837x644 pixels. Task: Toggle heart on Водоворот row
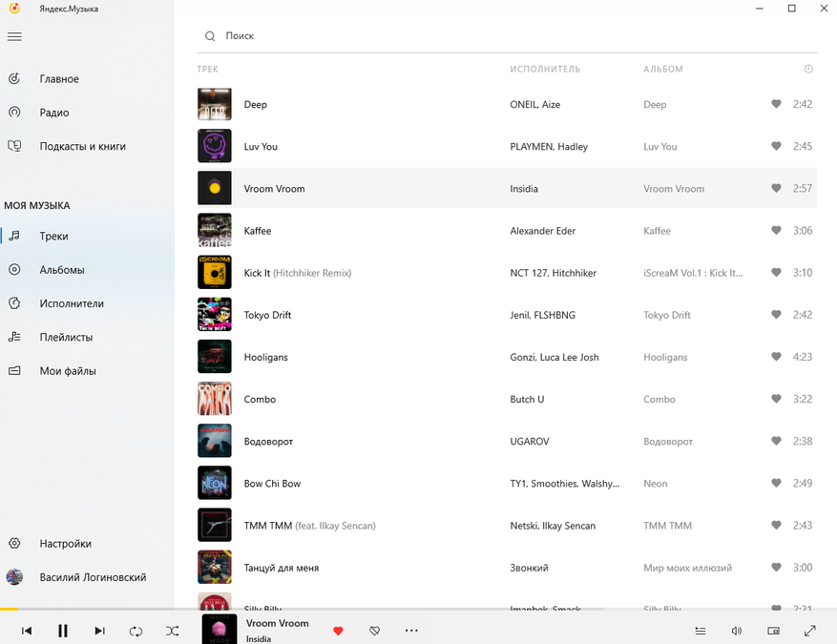coord(776,441)
